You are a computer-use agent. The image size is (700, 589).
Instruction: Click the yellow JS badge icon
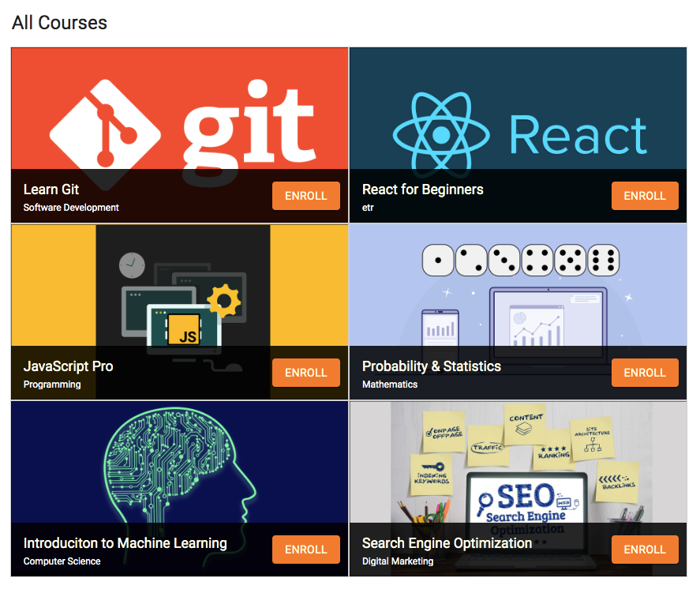pos(187,332)
